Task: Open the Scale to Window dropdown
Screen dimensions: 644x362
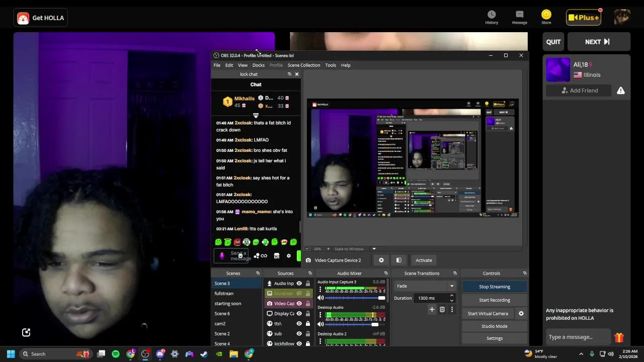Action: point(374,249)
